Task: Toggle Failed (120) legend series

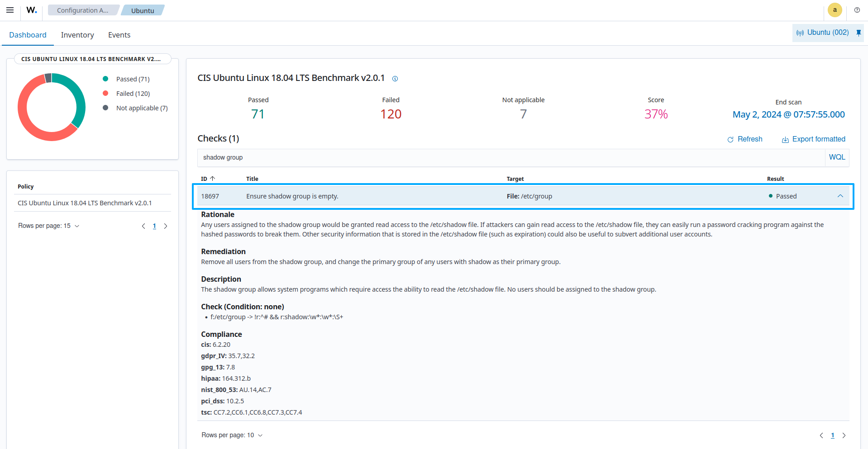Action: 133,94
